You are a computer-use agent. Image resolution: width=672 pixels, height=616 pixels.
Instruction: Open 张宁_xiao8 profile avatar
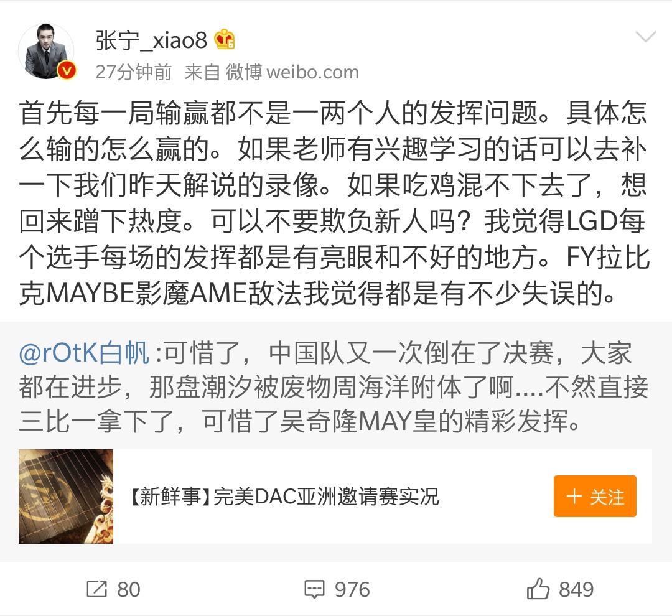[x=46, y=52]
